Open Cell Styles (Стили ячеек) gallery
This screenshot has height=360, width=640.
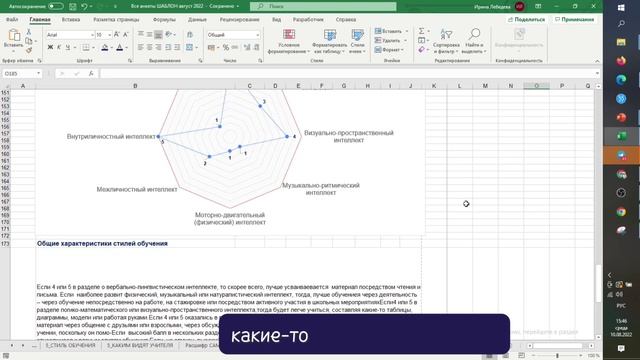click(358, 41)
